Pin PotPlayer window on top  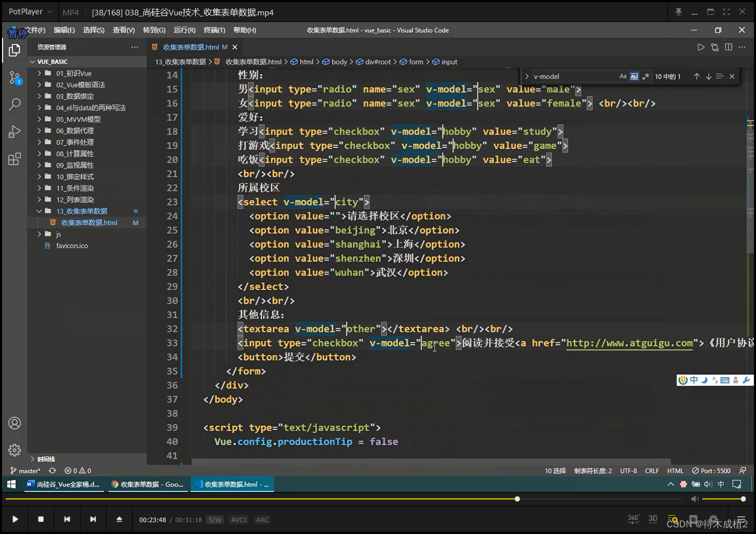click(x=679, y=12)
